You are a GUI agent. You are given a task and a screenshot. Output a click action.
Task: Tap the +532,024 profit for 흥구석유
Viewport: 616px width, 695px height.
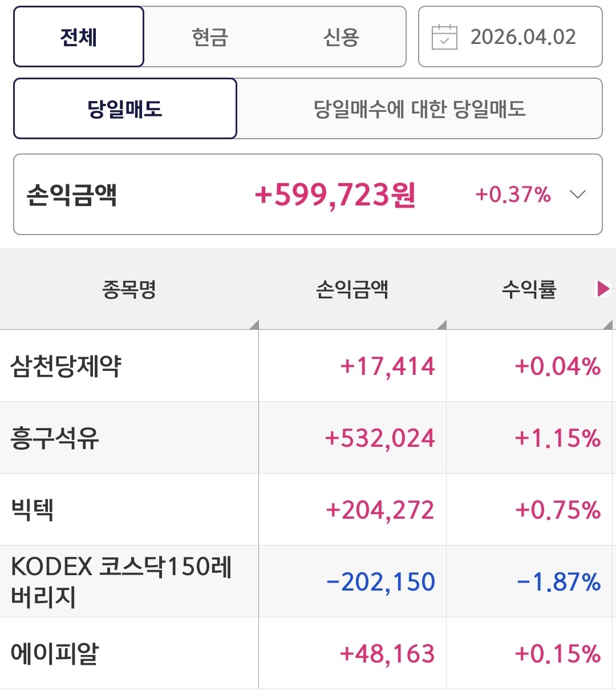(x=380, y=438)
